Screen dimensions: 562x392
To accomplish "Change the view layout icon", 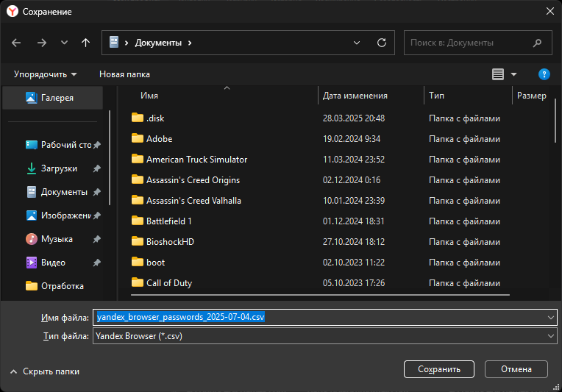I will click(x=498, y=74).
